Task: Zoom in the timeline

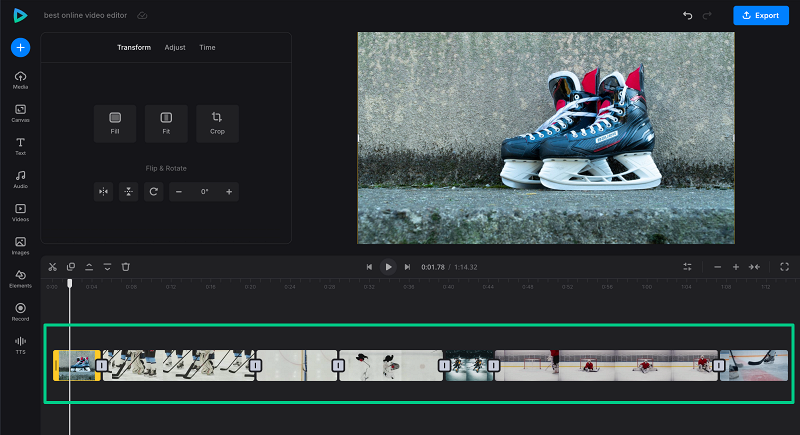Action: pyautogui.click(x=736, y=267)
